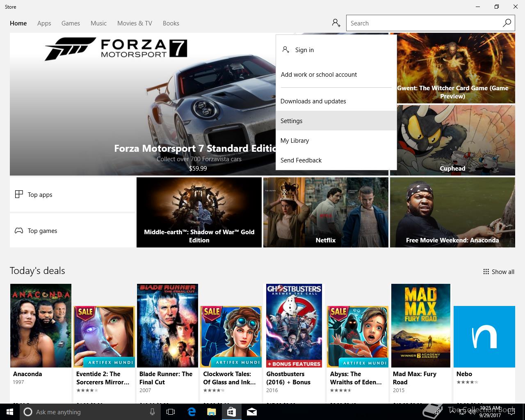Select Sign in from the account menu
Screen dimensions: 525x420
[x=336, y=50]
